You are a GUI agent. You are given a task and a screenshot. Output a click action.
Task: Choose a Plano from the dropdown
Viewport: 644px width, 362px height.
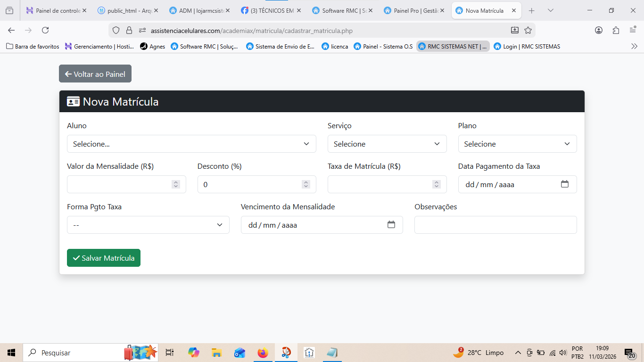[517, 144]
